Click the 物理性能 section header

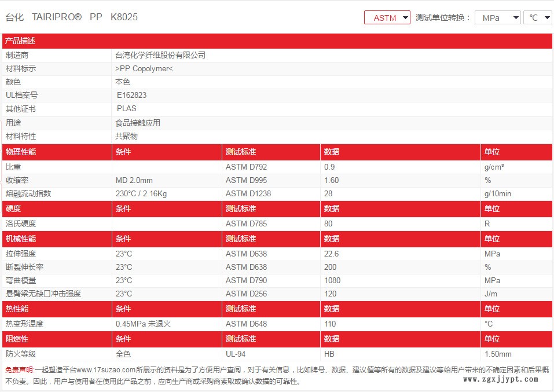point(20,152)
